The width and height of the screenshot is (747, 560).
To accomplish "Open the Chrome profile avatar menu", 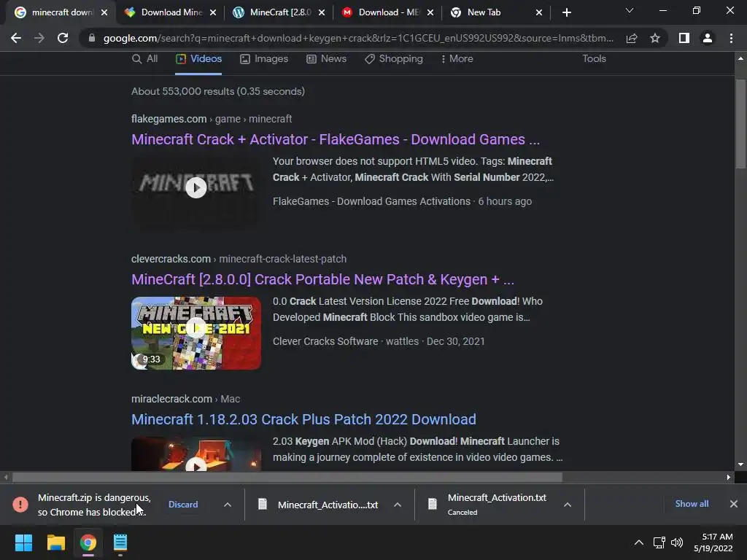I will click(x=708, y=38).
